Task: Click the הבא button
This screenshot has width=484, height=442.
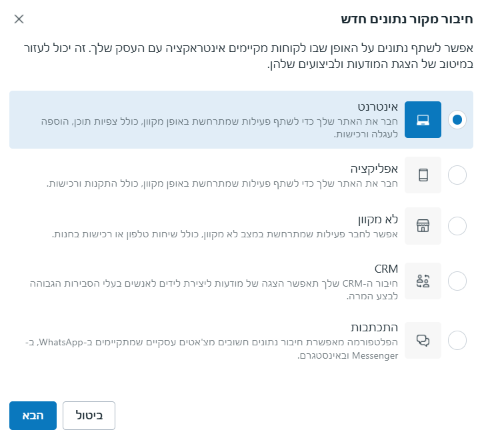Action: click(33, 415)
